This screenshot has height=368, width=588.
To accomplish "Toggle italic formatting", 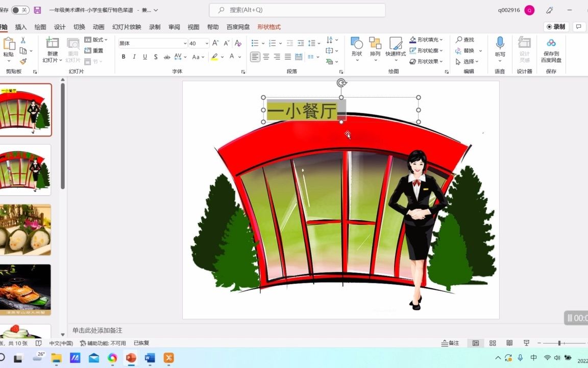I will [134, 57].
